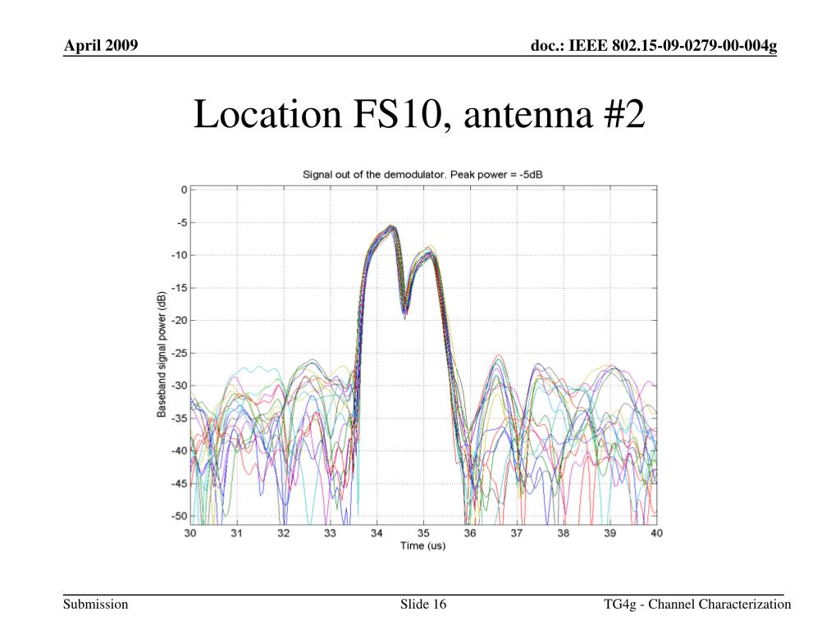Viewport: 840px width, 630px height.
Task: Click the x-axis tick label 34
Action: point(377,533)
